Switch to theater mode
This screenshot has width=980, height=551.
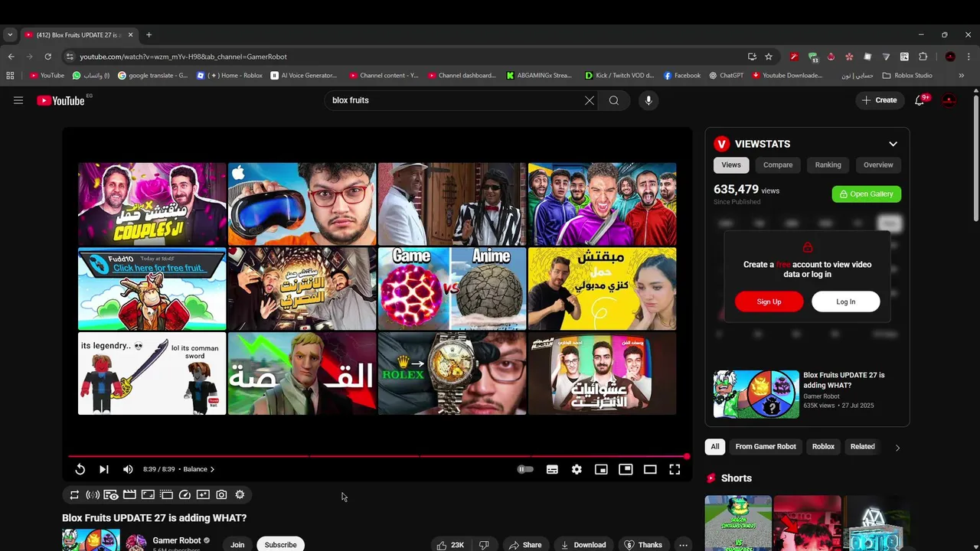tap(650, 469)
